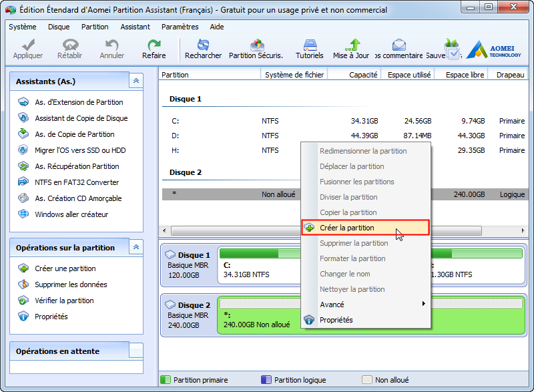This screenshot has height=392, width=534.
Task: Sort by the Drapeau column header
Action: 509,75
